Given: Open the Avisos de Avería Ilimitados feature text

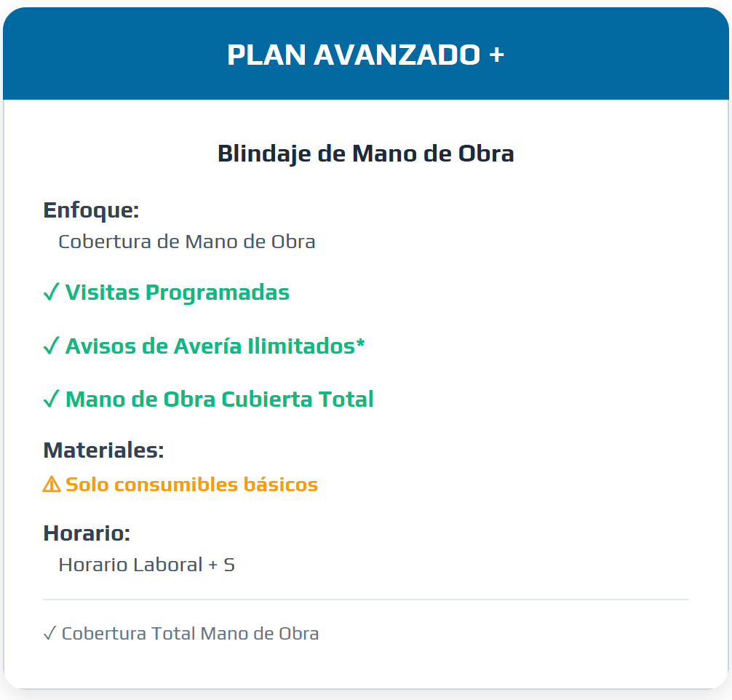Looking at the screenshot, I should (x=209, y=346).
